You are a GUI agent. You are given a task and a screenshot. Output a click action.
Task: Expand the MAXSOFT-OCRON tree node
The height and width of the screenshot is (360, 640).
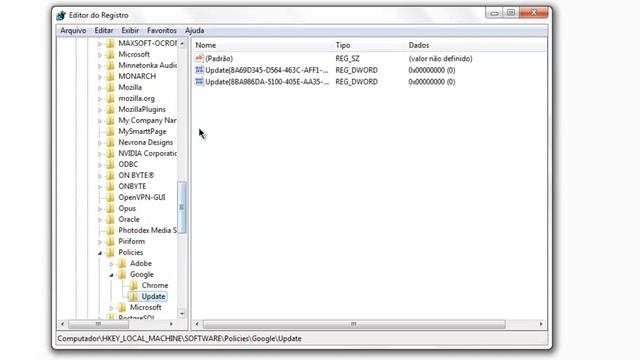coord(100,44)
